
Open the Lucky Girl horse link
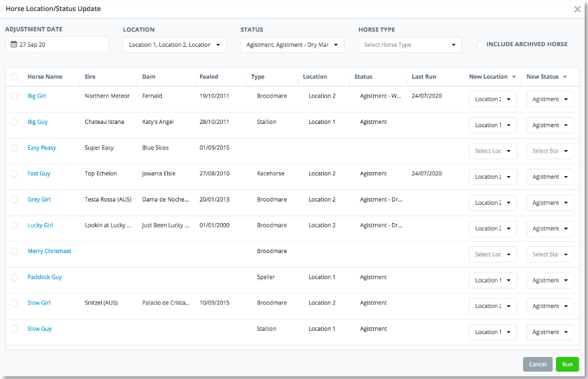pos(40,226)
